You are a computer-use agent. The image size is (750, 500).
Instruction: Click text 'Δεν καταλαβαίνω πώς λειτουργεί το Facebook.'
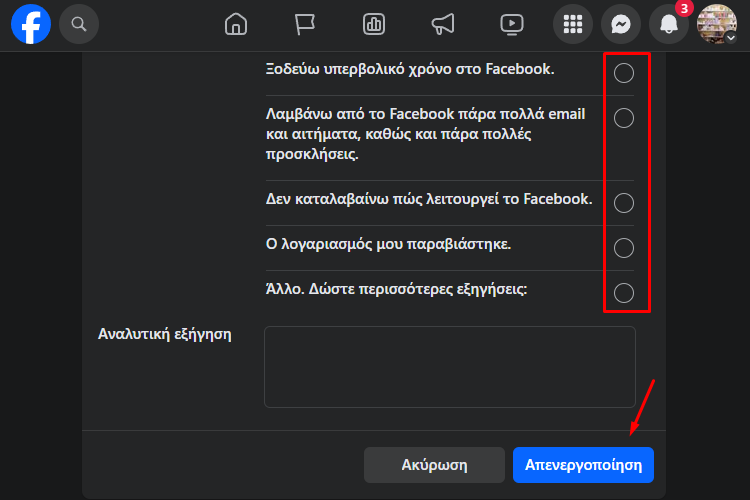429,199
